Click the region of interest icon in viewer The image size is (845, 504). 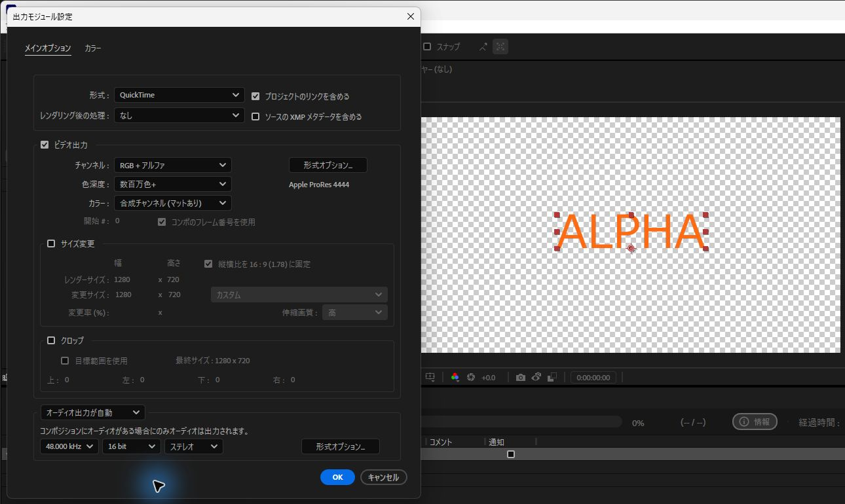(430, 378)
